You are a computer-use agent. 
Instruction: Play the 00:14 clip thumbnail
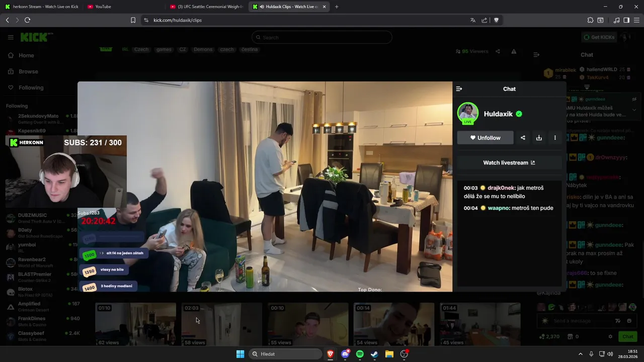(x=394, y=324)
